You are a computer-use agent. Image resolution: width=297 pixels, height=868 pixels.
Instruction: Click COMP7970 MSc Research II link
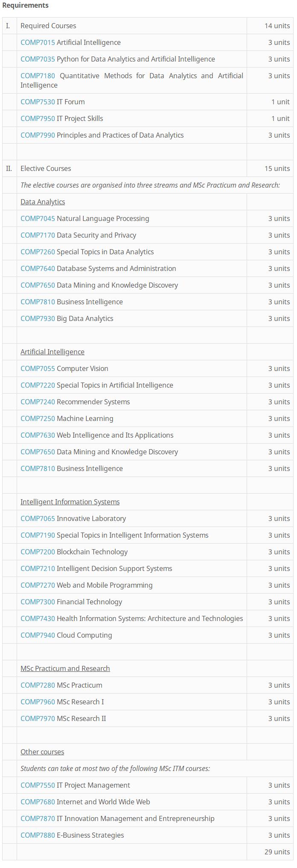38,718
